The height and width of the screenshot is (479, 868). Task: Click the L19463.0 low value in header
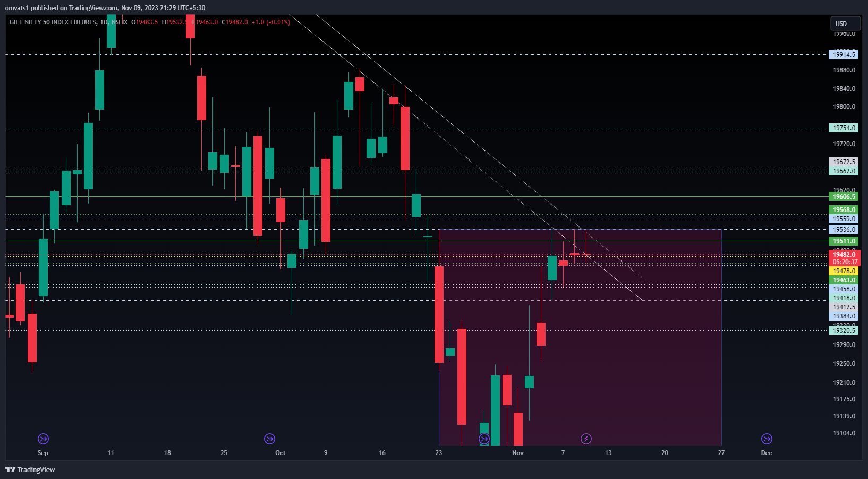pyautogui.click(x=205, y=22)
